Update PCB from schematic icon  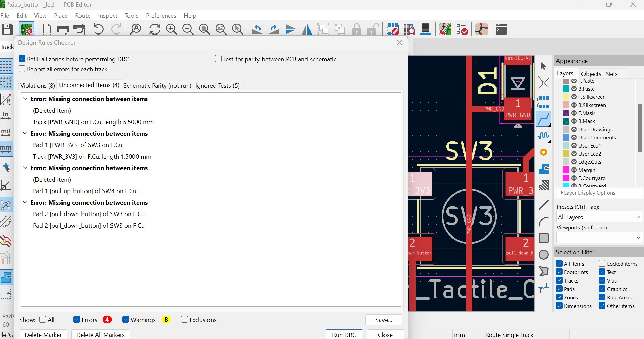click(x=446, y=29)
